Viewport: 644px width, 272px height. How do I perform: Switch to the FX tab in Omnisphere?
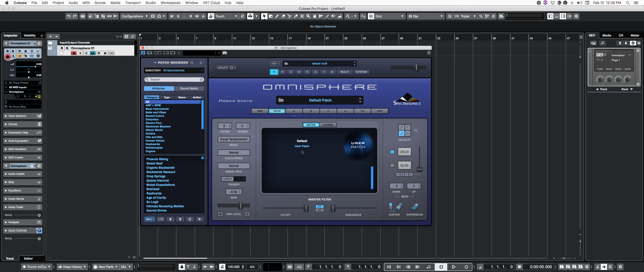pos(362,111)
